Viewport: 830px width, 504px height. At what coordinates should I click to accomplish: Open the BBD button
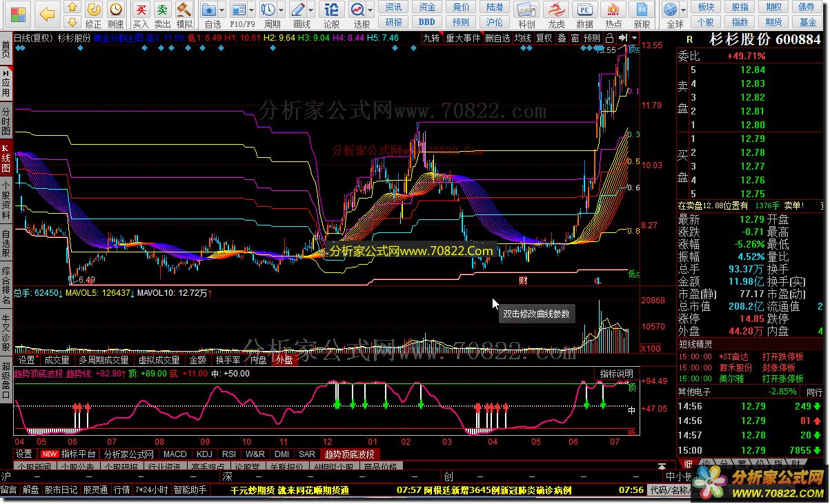tap(427, 22)
